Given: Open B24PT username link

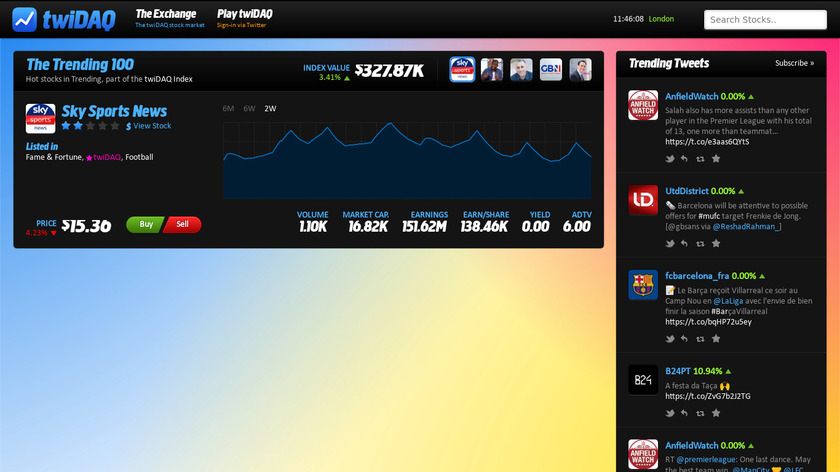Looking at the screenshot, I should (x=678, y=371).
